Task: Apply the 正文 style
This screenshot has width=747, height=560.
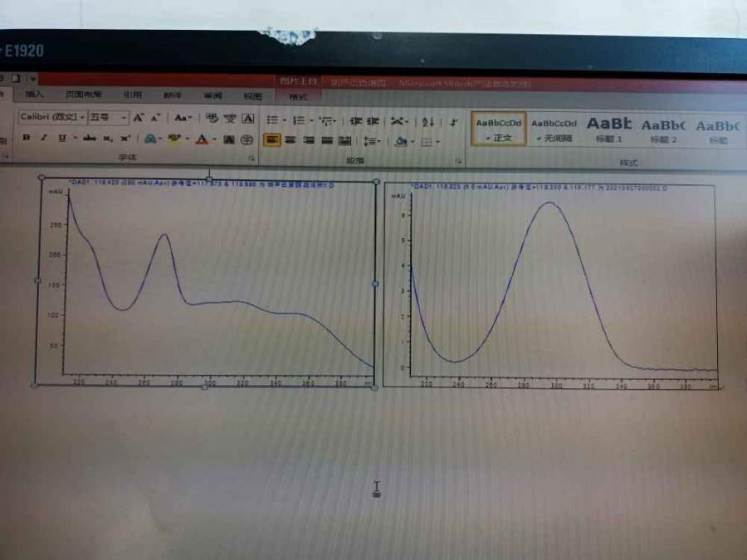Action: pyautogui.click(x=499, y=129)
